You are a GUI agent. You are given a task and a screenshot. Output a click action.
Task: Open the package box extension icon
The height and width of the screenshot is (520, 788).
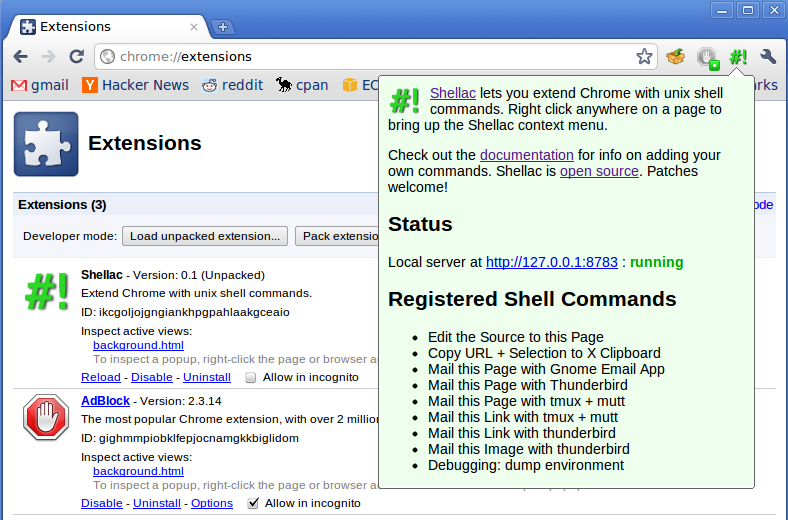pos(675,56)
